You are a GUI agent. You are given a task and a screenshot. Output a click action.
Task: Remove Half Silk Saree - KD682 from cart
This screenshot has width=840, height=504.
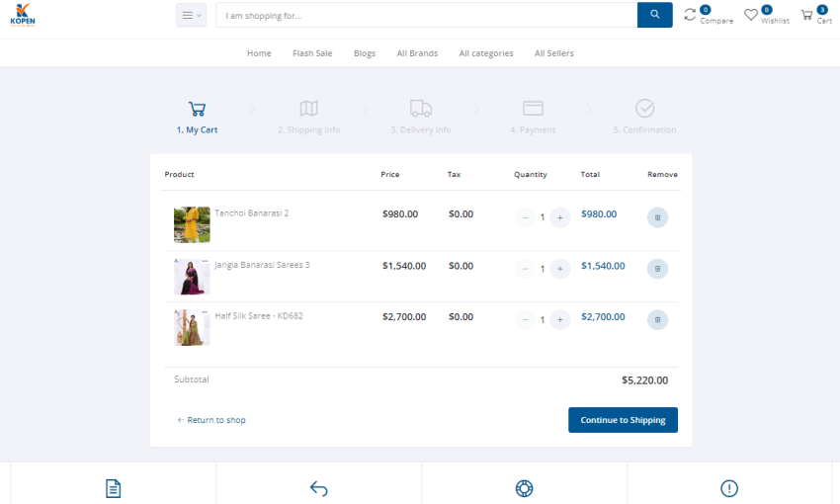click(657, 320)
